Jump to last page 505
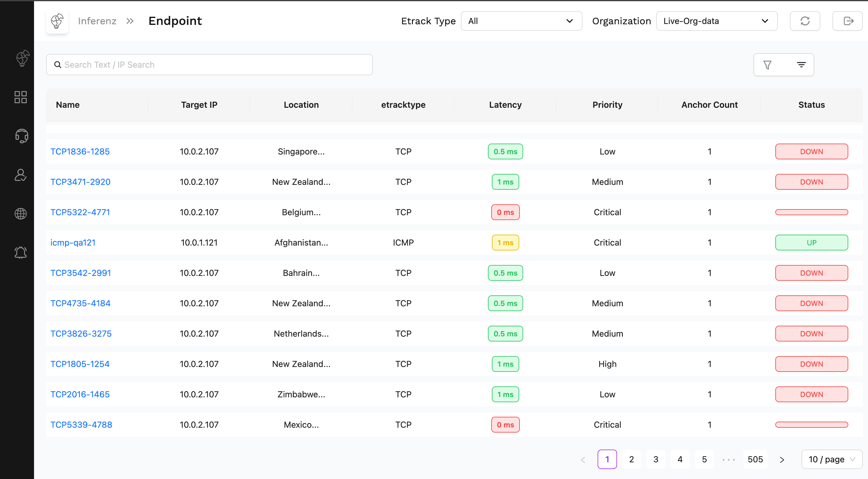 coord(755,459)
